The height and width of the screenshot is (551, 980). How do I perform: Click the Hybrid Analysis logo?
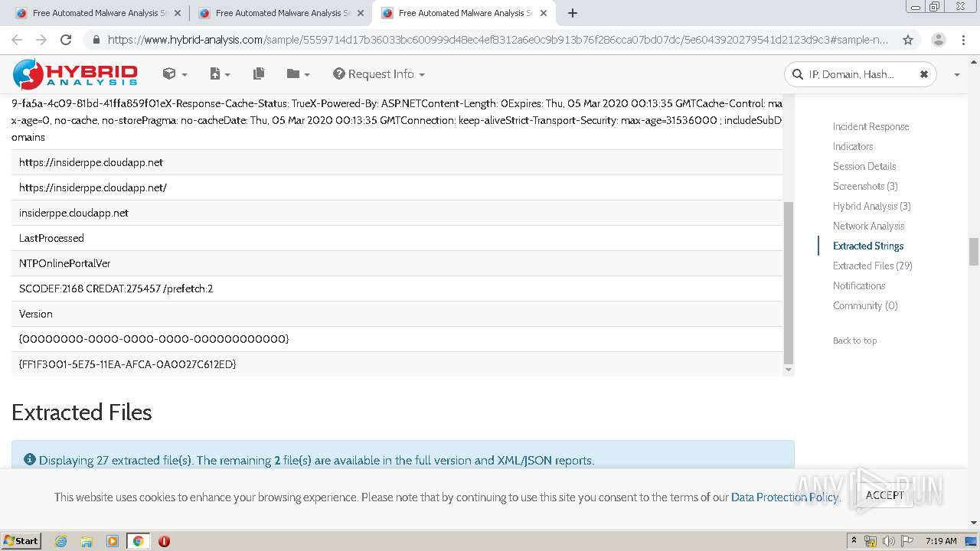[75, 73]
